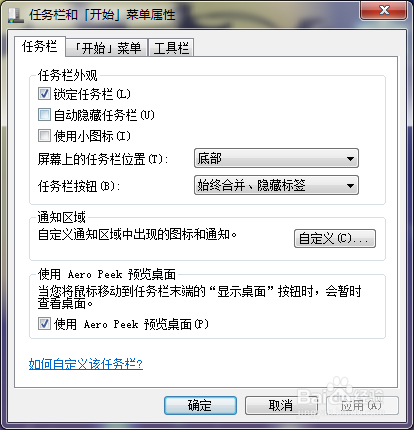
Task: Open the 如何自定义该任务栏? help link
Action: pyautogui.click(x=86, y=364)
